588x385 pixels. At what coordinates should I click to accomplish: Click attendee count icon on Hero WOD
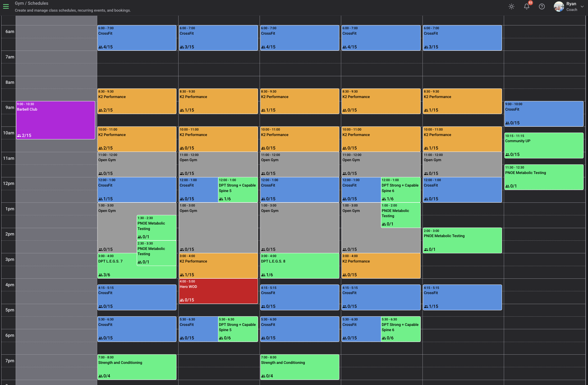[182, 300]
